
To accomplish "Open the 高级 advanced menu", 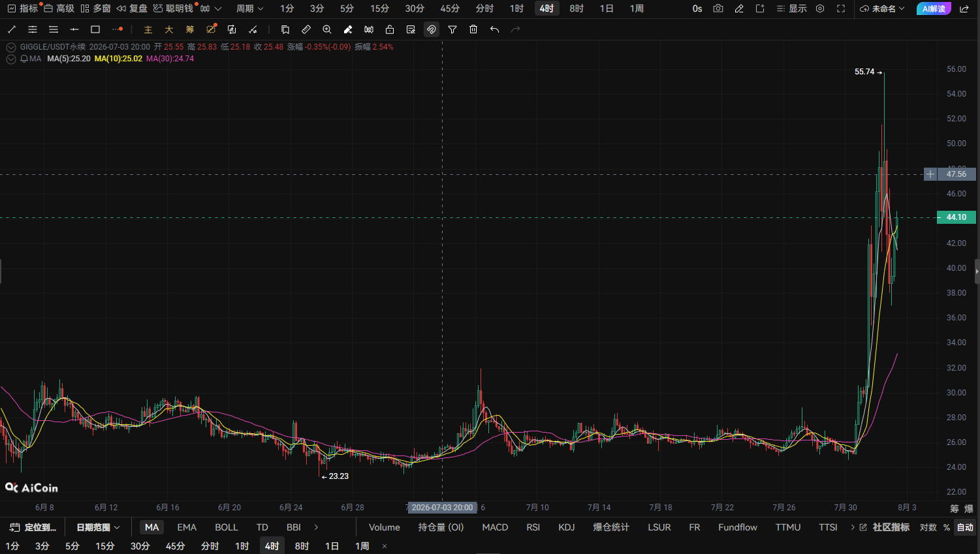I will pyautogui.click(x=59, y=8).
